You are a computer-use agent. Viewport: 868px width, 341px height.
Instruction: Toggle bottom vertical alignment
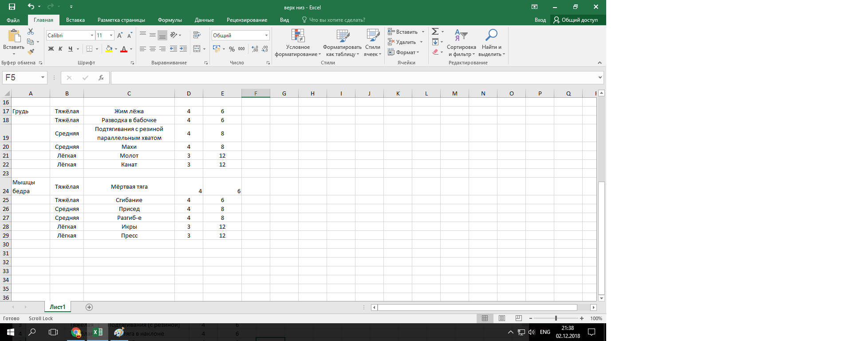click(x=162, y=35)
